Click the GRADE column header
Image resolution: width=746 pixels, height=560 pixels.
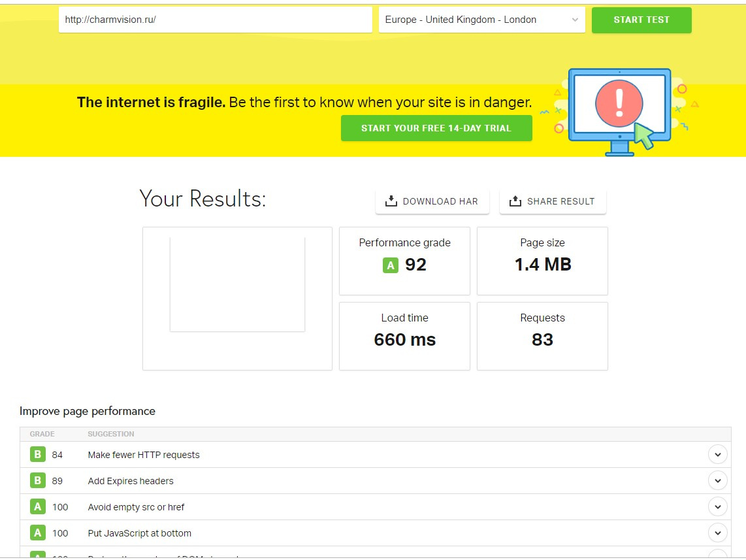(x=42, y=434)
